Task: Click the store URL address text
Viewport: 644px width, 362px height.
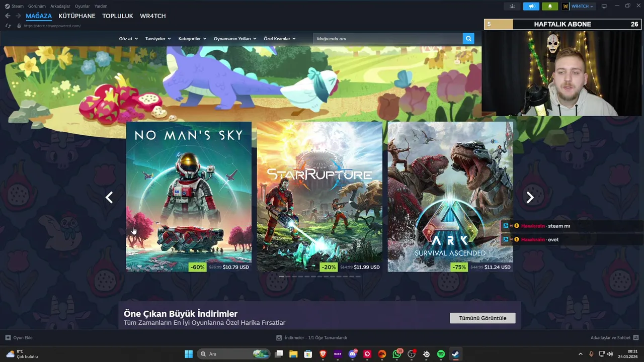Action: click(52, 26)
